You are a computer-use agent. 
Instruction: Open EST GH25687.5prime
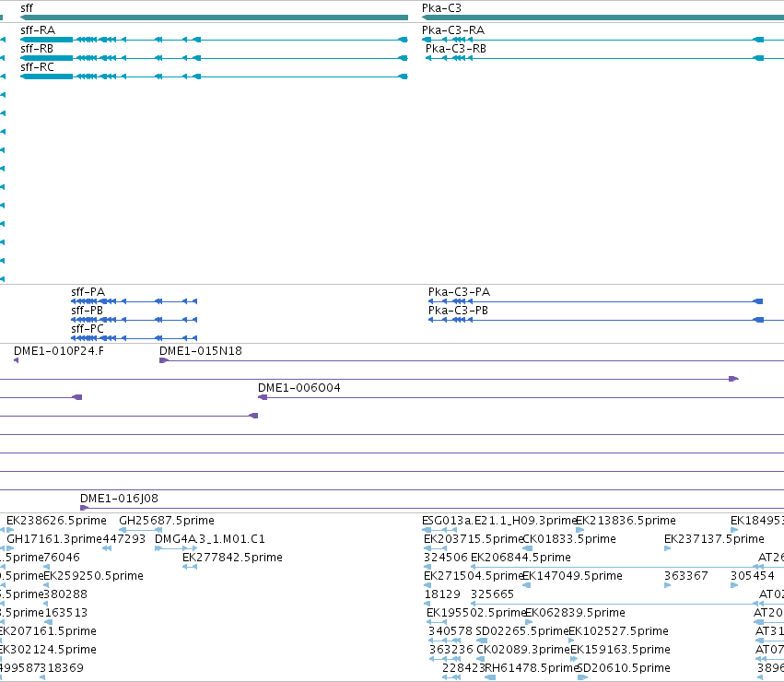pyautogui.click(x=167, y=521)
